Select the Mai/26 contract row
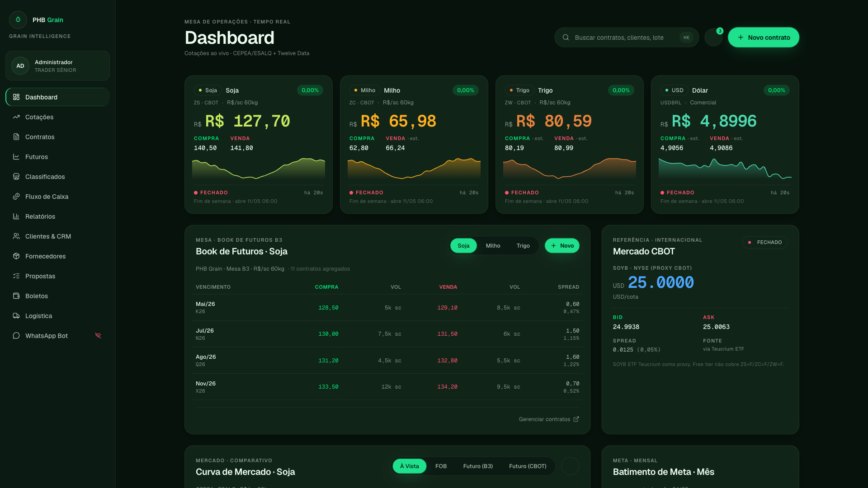Screen dimensions: 868x488 [387, 308]
